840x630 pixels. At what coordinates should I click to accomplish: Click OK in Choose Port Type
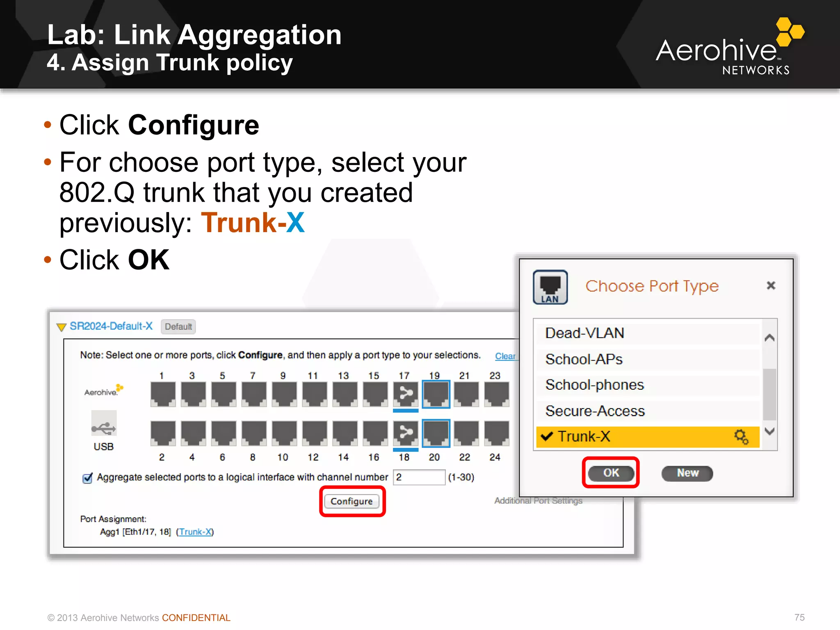(611, 473)
